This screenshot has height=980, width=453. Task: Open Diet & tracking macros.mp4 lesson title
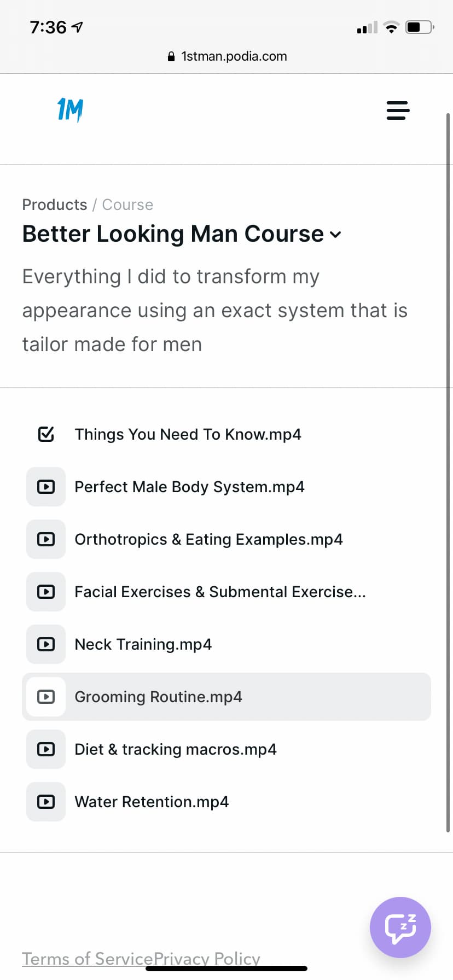coord(176,749)
